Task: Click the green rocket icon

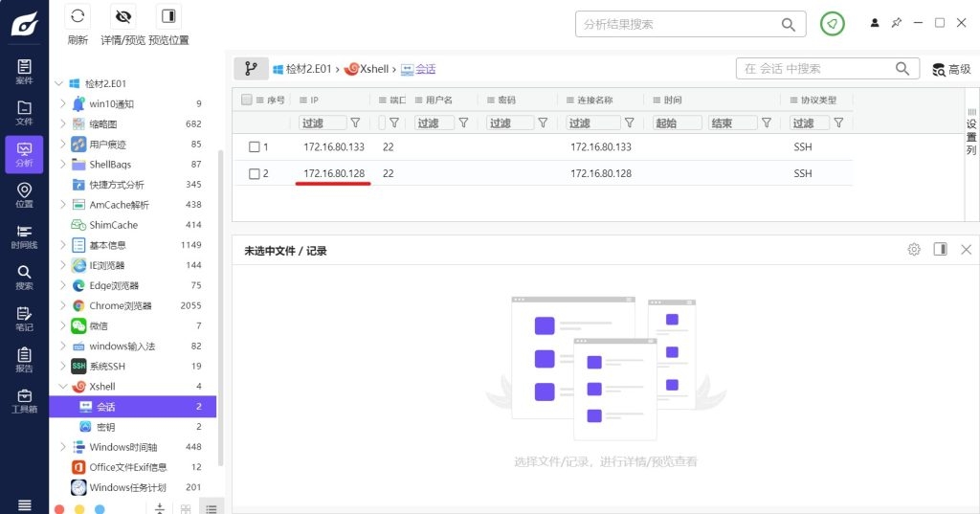Action: (x=832, y=24)
